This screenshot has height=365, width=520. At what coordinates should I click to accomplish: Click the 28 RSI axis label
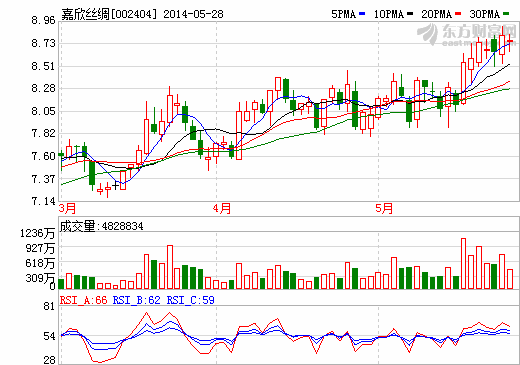tap(49, 360)
